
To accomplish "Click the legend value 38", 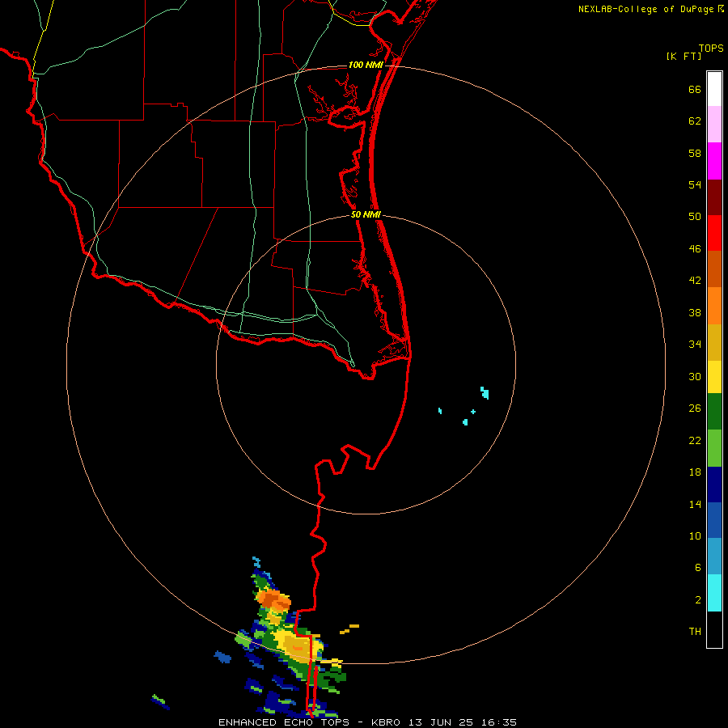I will [x=695, y=313].
